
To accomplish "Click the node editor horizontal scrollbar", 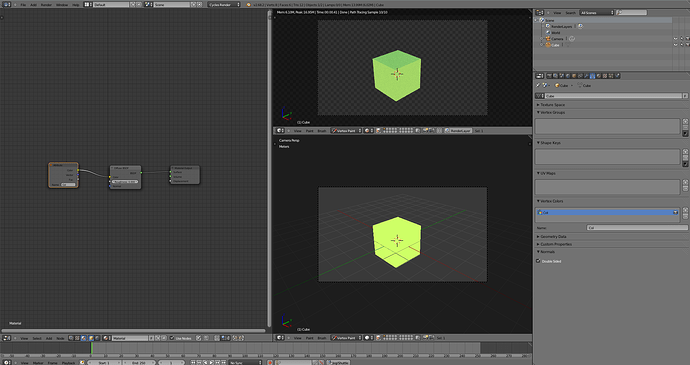I will tap(133, 330).
